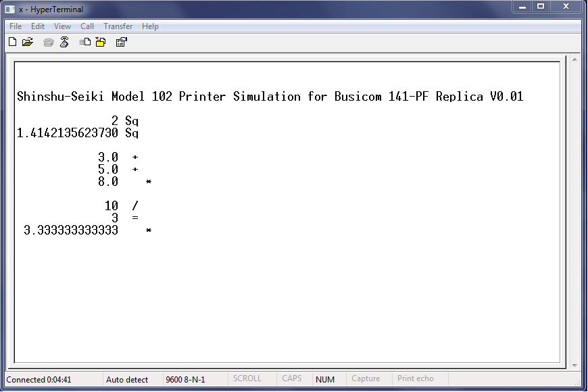Close the HyperTerminal window
This screenshot has height=392, width=588.
(566, 7)
